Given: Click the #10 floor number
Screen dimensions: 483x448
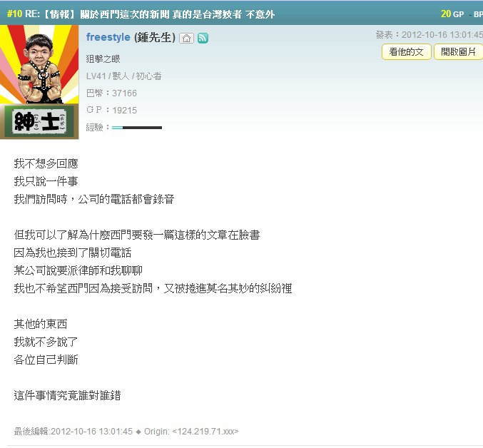Looking at the screenshot, I should click(x=14, y=14).
